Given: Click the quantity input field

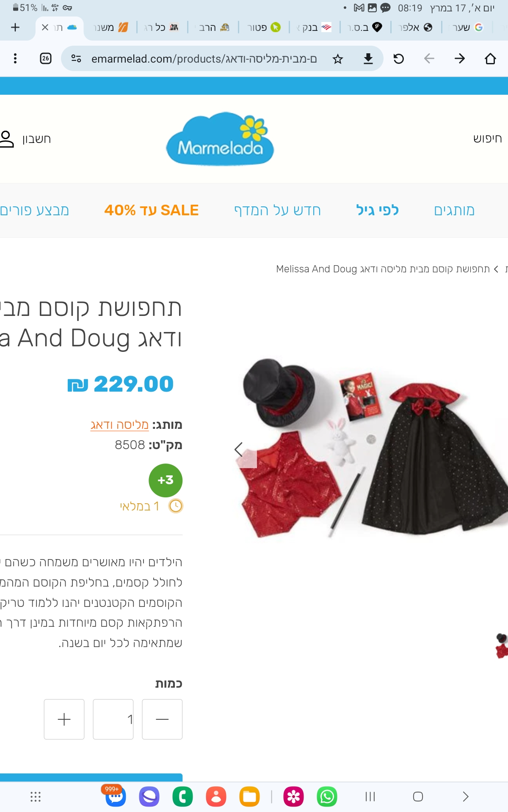Looking at the screenshot, I should [x=113, y=719].
